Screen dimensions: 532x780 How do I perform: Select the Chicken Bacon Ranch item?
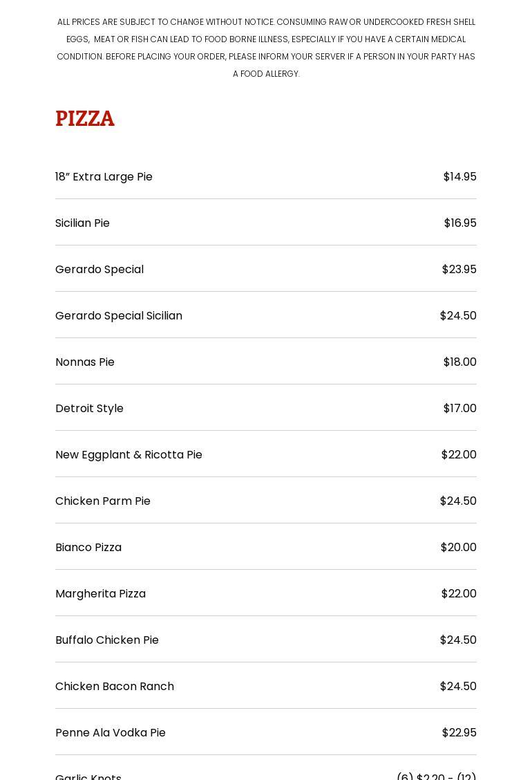tap(115, 687)
